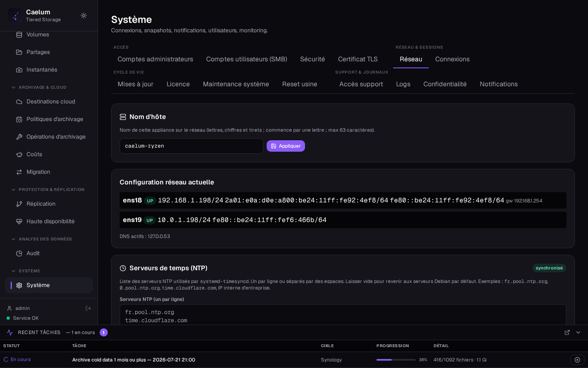588x368 pixels.
Task: Open the Logs tab
Action: coord(403,84)
